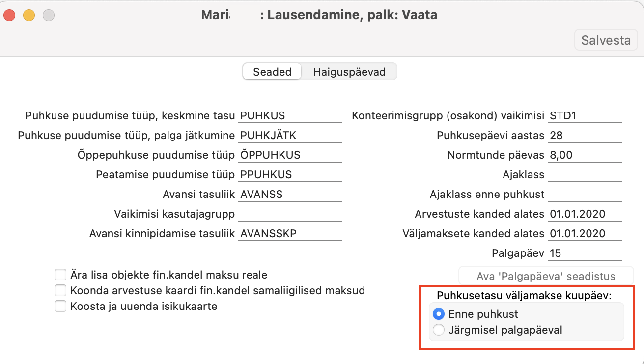Select 'Enne puhkust' radio button
The height and width of the screenshot is (364, 644).
[439, 314]
